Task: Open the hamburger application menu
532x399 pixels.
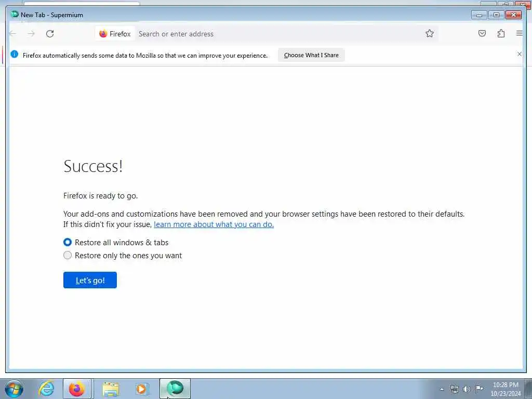Action: tap(519, 33)
